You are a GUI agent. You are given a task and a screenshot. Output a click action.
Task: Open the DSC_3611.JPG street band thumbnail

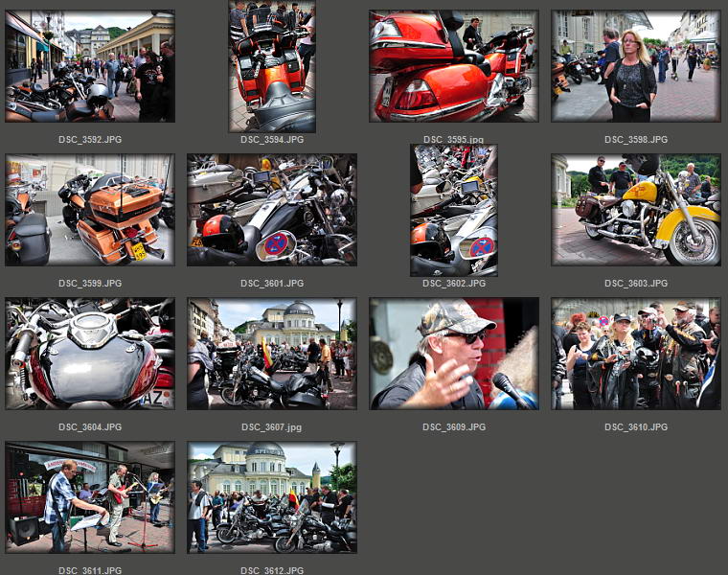[89, 497]
